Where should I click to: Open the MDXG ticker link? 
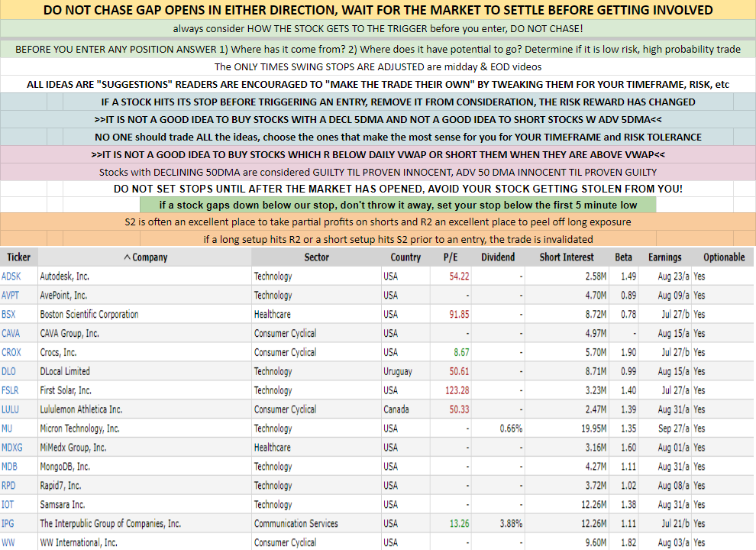(11, 448)
